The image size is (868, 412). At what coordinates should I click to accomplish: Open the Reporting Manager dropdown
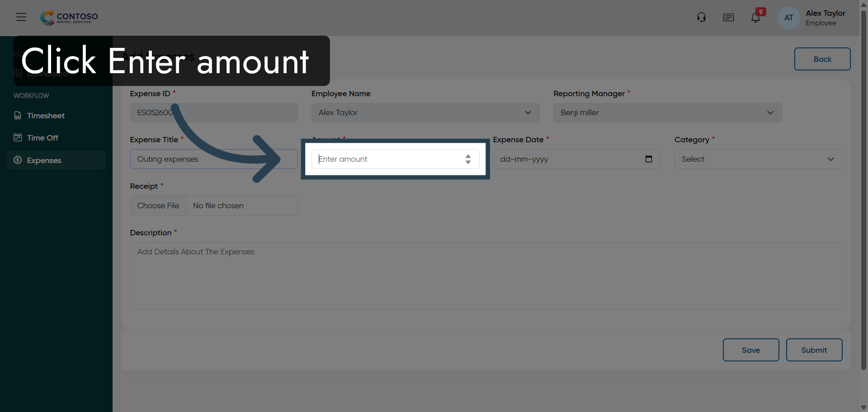770,112
